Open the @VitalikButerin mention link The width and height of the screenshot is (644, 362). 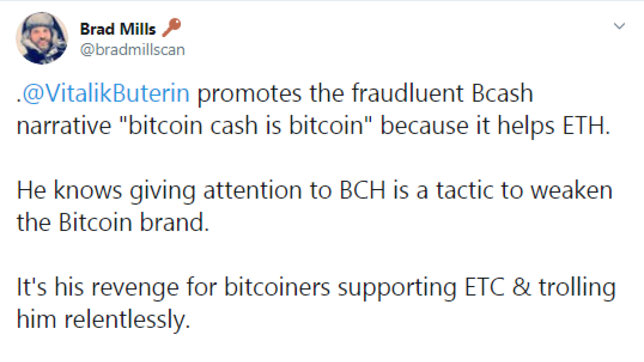tap(106, 93)
